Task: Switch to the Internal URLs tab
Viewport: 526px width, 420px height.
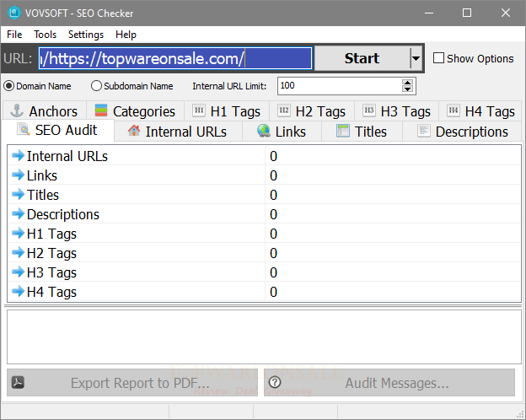Action: (178, 132)
